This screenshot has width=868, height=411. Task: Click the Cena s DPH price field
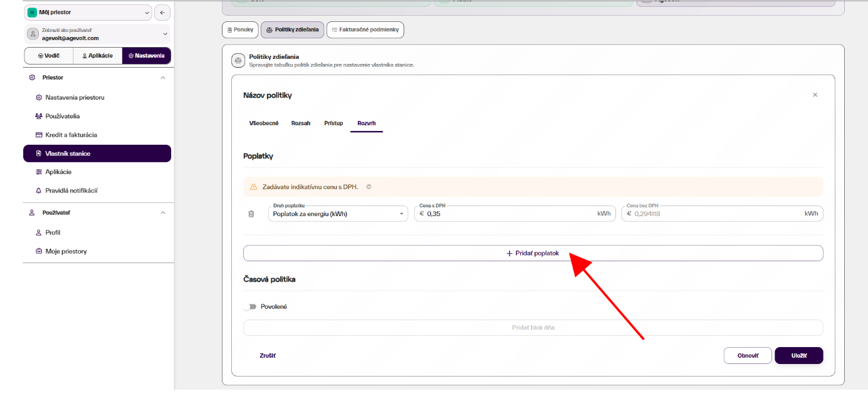click(514, 214)
